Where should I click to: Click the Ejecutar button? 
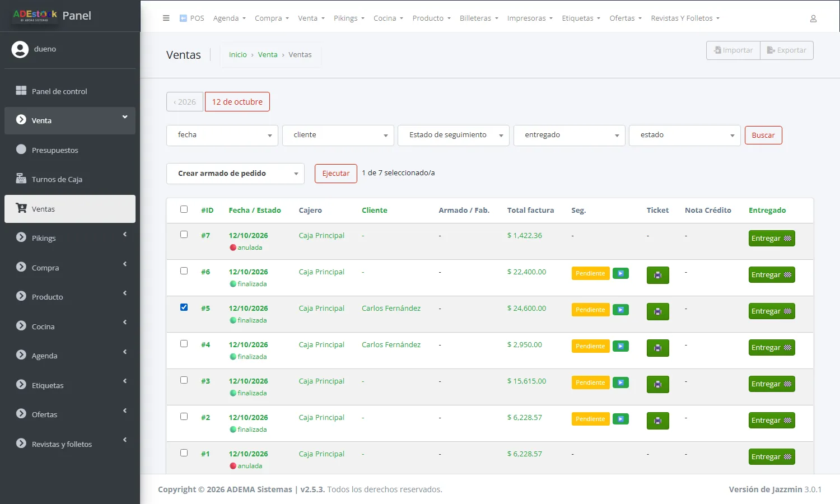click(x=336, y=174)
